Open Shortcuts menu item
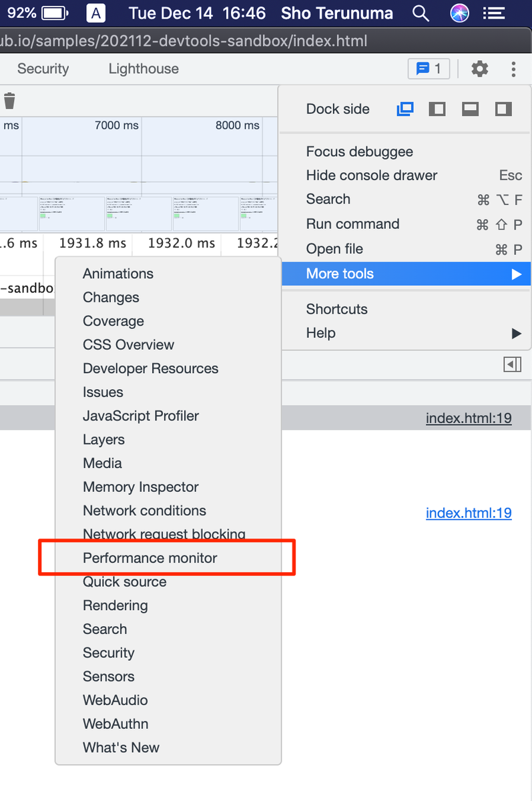 pyautogui.click(x=406, y=309)
